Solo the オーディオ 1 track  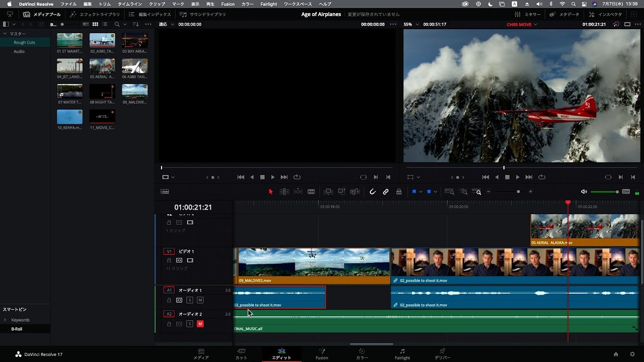(190, 300)
